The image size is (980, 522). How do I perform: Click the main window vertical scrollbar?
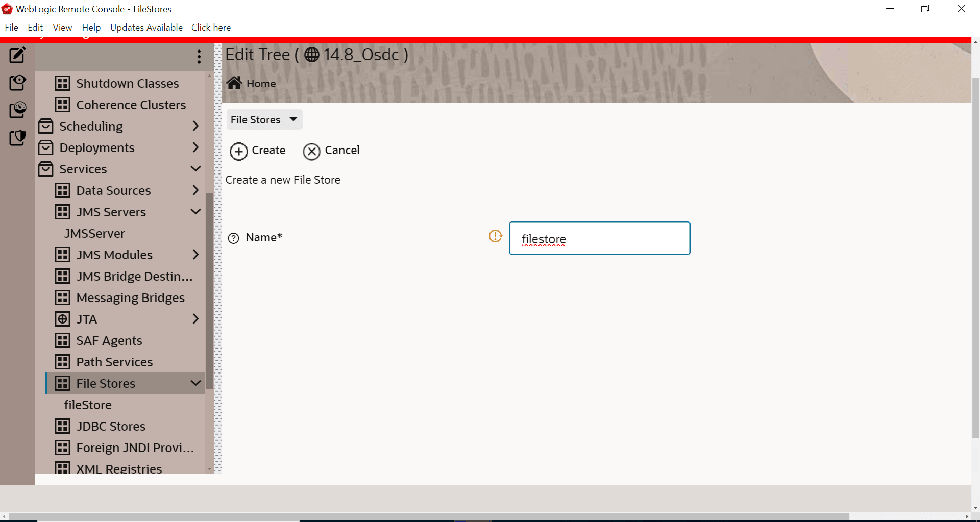pos(975,258)
